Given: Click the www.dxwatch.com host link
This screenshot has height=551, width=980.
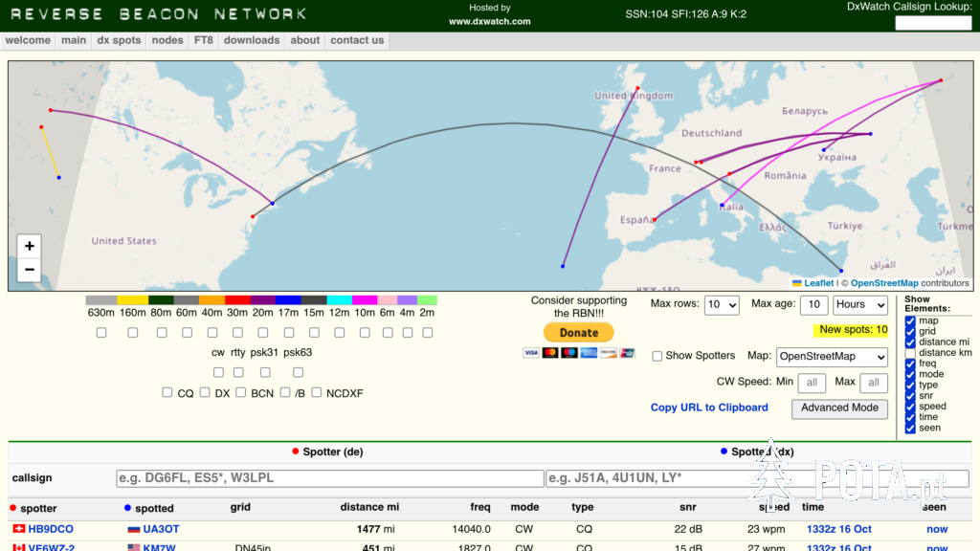Looking at the screenshot, I should tap(489, 21).
